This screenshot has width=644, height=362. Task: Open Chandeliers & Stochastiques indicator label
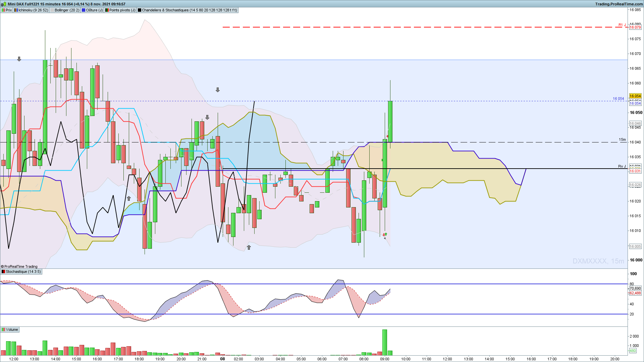[x=187, y=10]
